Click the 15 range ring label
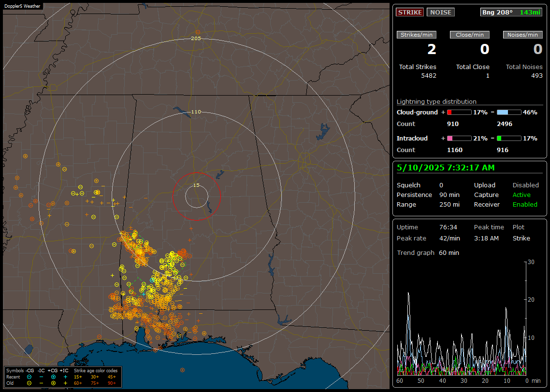This screenshot has height=392, width=550. pyautogui.click(x=196, y=185)
